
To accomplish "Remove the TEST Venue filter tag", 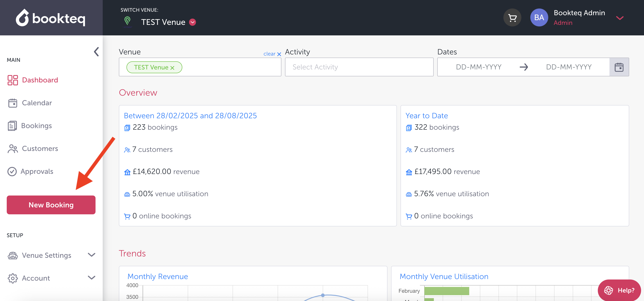I will [172, 68].
